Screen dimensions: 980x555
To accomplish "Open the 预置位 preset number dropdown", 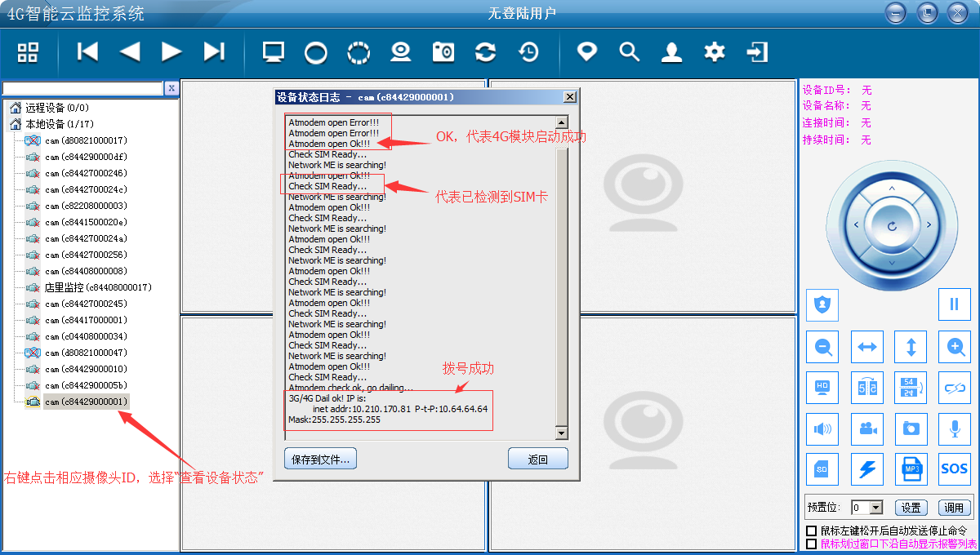I will pyautogui.click(x=875, y=508).
